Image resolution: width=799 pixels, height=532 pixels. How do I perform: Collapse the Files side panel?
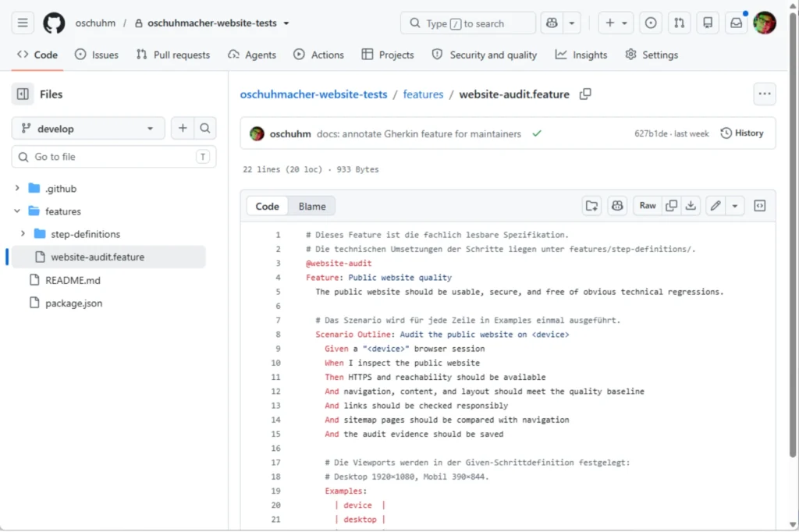23,94
